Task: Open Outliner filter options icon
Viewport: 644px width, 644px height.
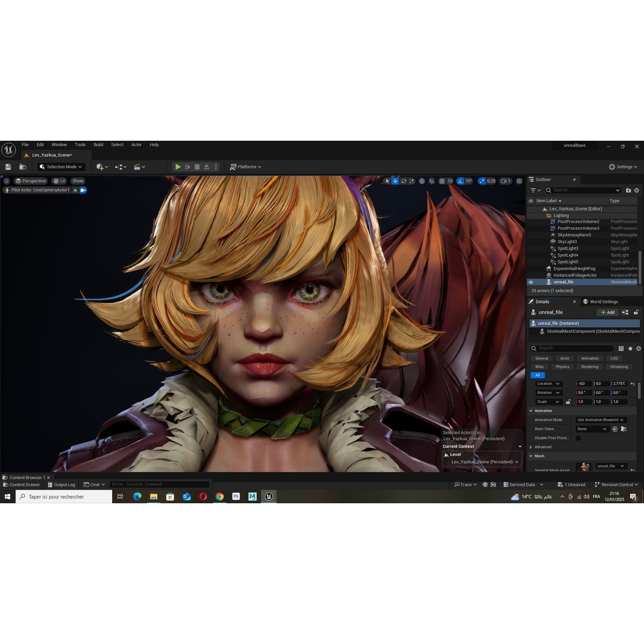Action: pos(535,190)
